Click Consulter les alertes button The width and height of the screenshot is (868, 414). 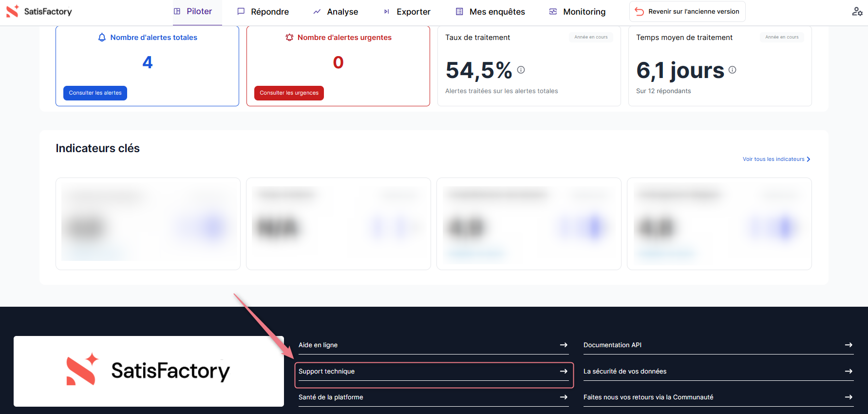coord(95,93)
